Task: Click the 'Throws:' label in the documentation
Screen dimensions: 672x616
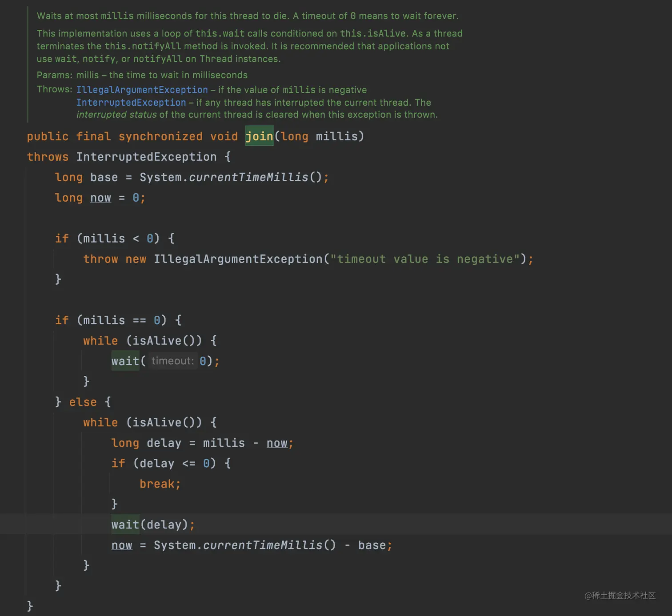Action: coord(54,89)
